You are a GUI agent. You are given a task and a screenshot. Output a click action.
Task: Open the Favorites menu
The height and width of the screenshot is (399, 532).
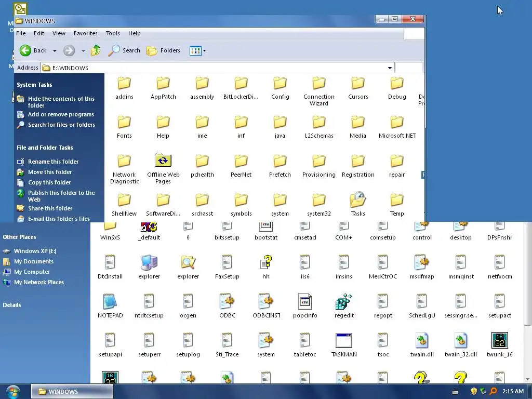pyautogui.click(x=86, y=33)
